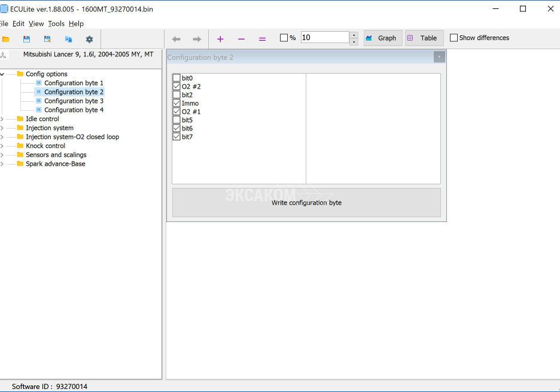Expand the Knock control folder
The width and height of the screenshot is (560, 392).
[2, 146]
